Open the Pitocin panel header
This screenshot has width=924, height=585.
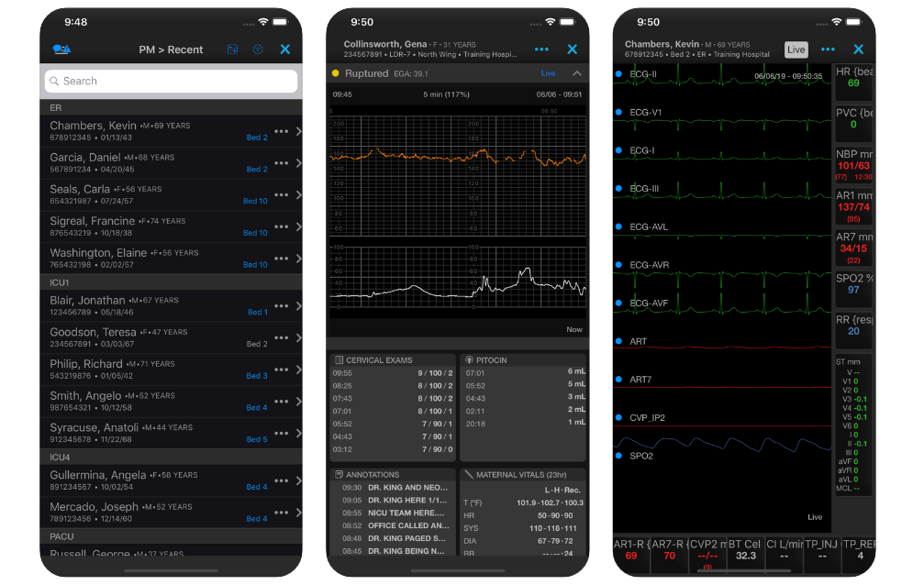523,360
